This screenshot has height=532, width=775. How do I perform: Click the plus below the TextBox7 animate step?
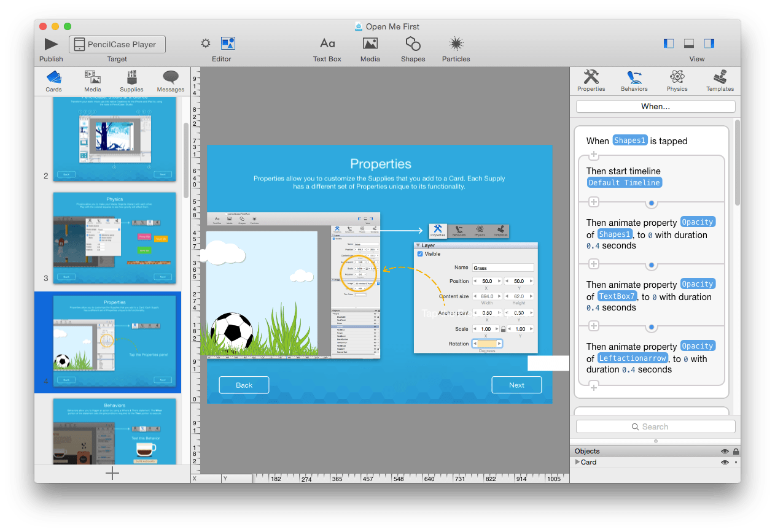click(594, 326)
